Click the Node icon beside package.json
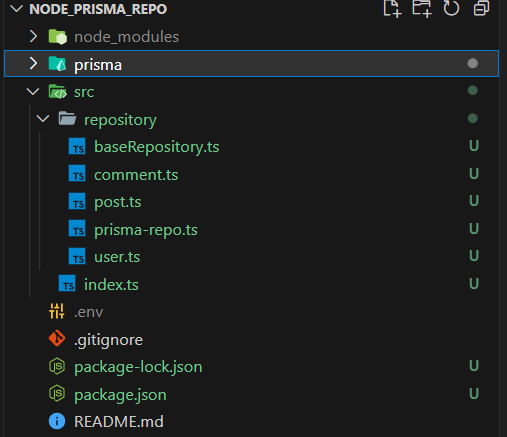 57,394
